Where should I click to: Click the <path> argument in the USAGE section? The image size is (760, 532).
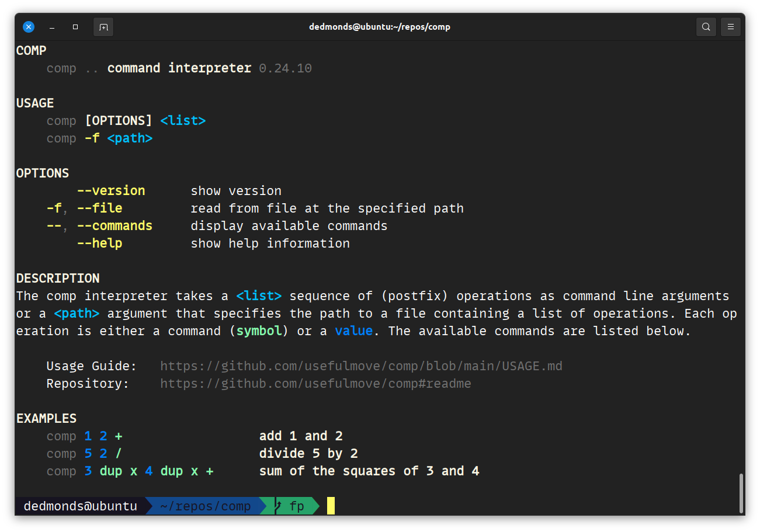[130, 138]
